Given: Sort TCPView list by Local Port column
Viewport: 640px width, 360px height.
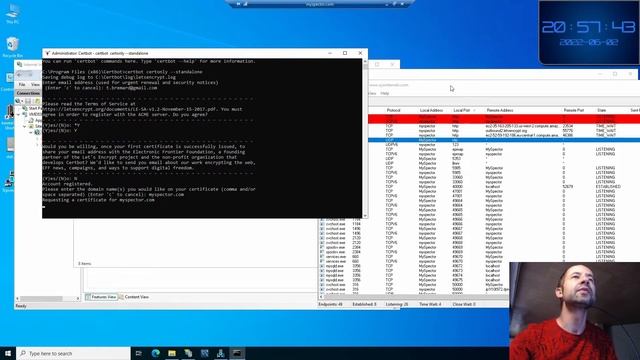Looking at the screenshot, I should click(462, 110).
